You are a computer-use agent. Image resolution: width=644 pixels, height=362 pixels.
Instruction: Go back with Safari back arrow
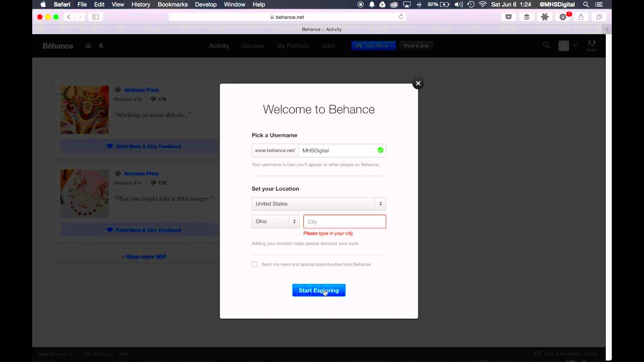[x=69, y=17]
